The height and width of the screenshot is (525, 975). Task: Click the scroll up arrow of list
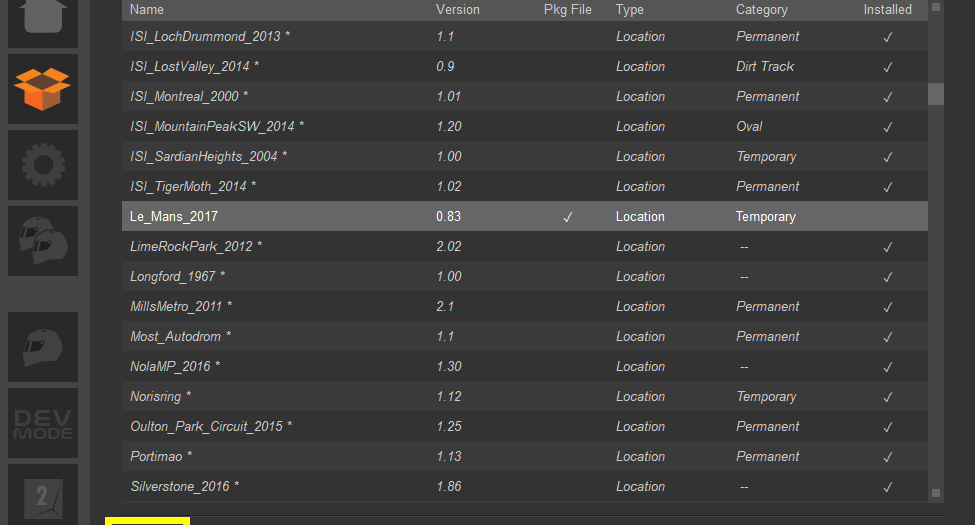tap(935, 7)
